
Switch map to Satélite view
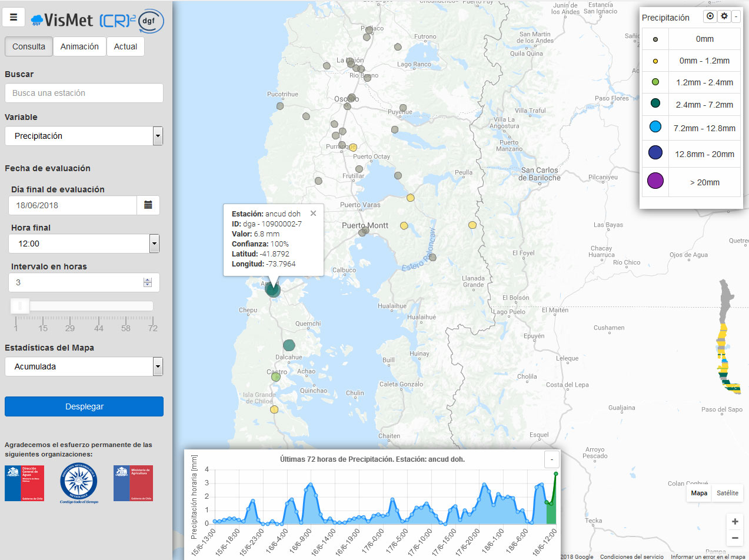(x=727, y=493)
